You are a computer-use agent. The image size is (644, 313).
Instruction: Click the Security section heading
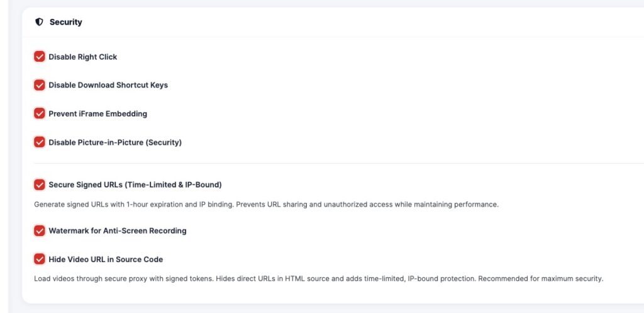(x=66, y=22)
